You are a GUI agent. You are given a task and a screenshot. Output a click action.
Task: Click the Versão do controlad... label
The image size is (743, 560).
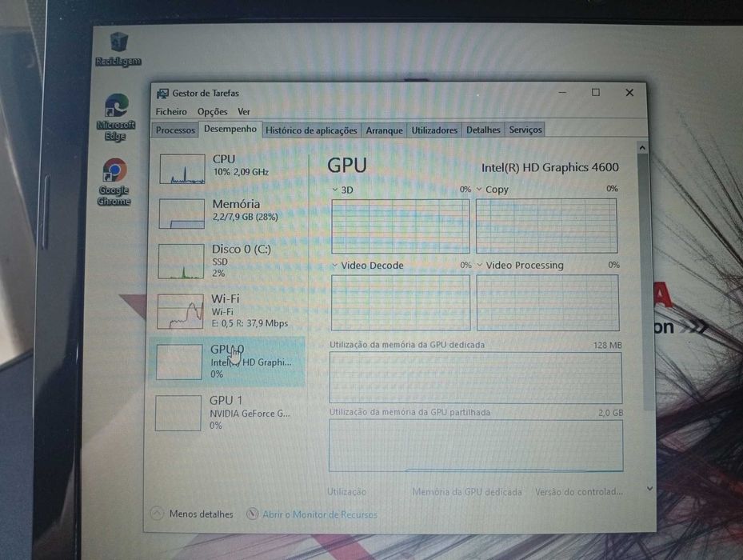(x=579, y=492)
